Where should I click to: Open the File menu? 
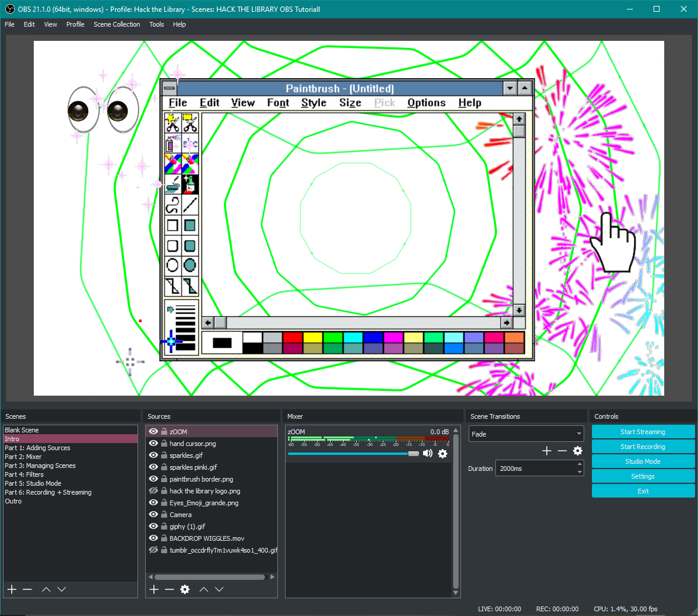click(10, 24)
